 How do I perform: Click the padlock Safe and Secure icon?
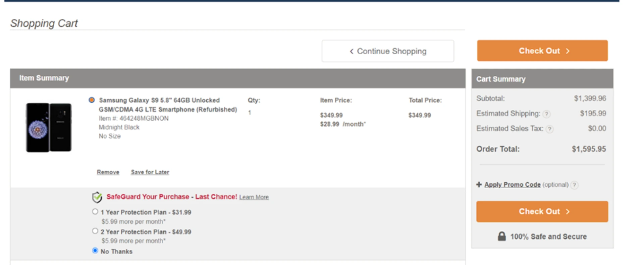pyautogui.click(x=502, y=237)
